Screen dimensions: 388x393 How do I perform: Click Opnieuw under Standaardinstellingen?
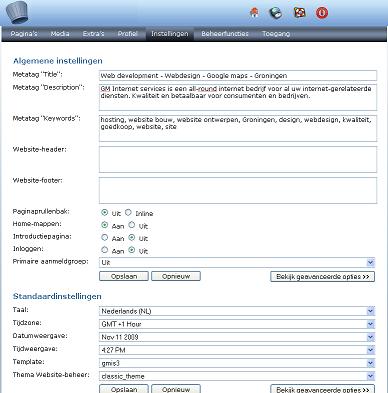[x=176, y=389]
